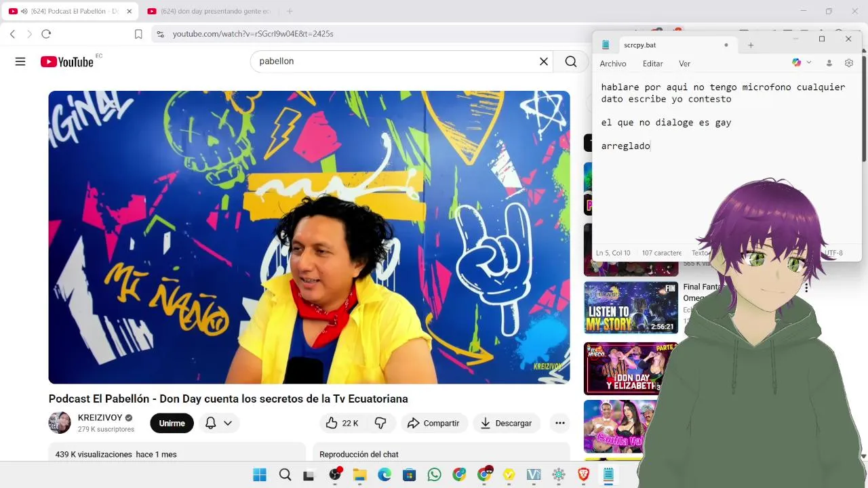Go forward in the browser
Image resolution: width=868 pixels, height=488 pixels.
(28, 34)
